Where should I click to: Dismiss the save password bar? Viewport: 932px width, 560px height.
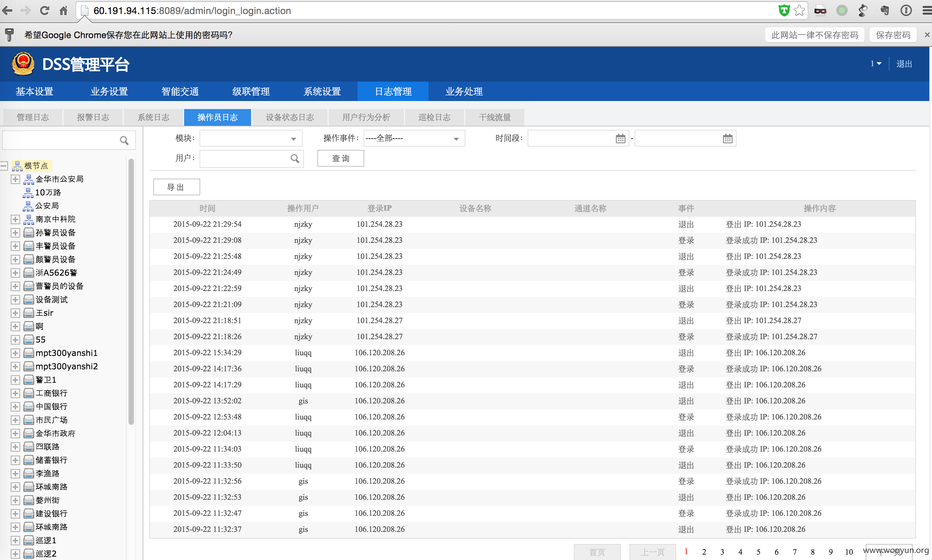[927, 35]
